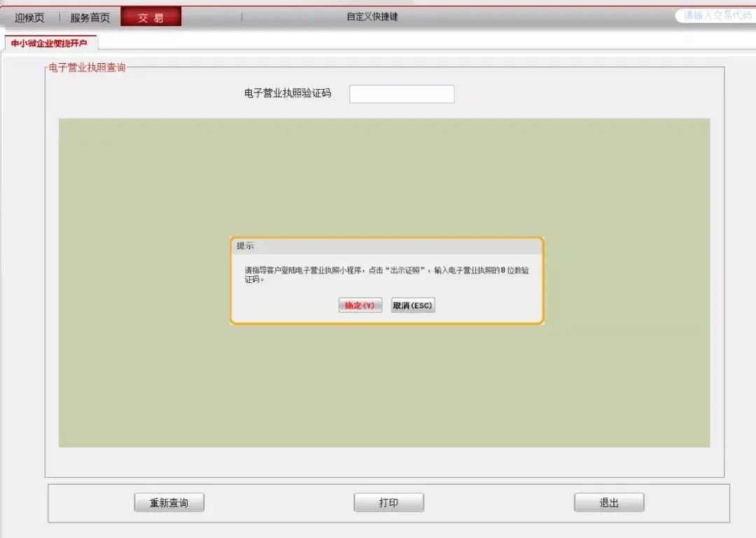This screenshot has width=756, height=538.
Task: Focus the 电子营业执照验证码 input field
Action: click(402, 94)
